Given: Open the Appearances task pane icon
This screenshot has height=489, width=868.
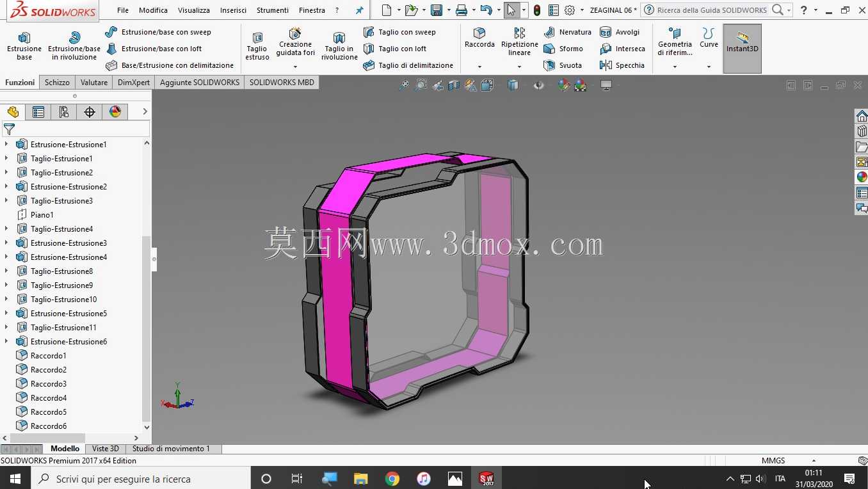Looking at the screenshot, I should click(x=862, y=177).
